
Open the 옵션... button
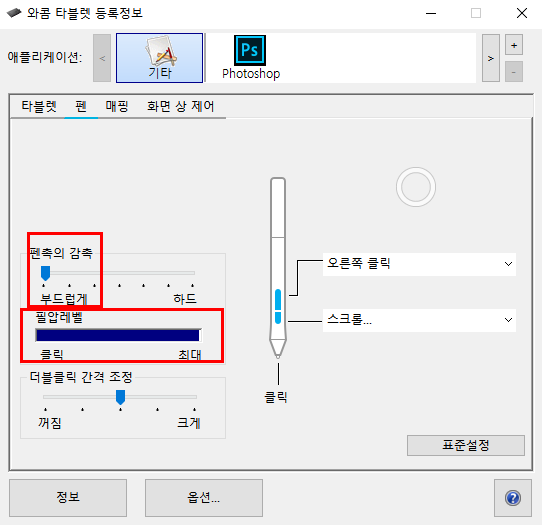pyautogui.click(x=204, y=498)
